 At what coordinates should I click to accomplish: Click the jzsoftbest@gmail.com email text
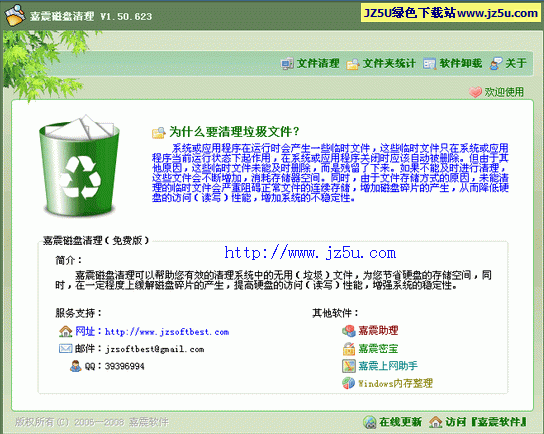155,349
